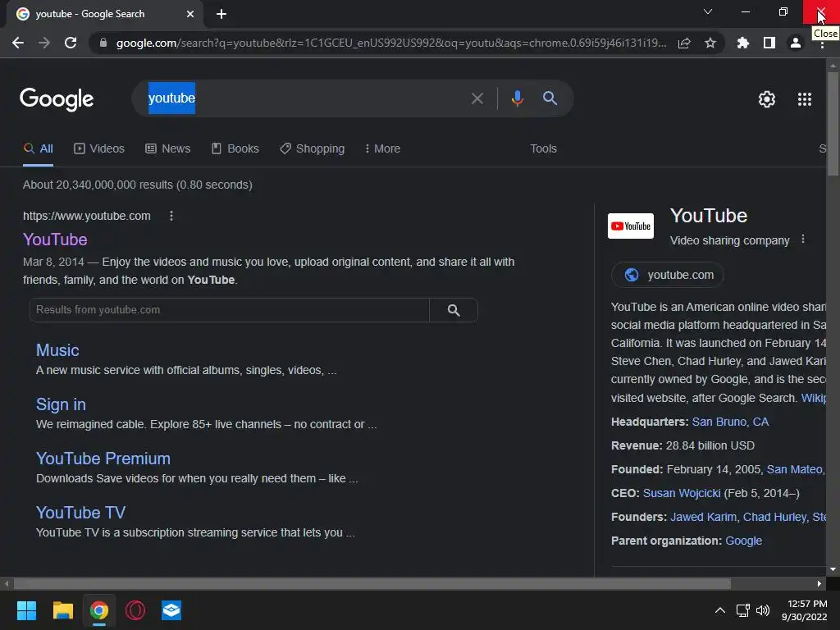Open the YouTube TV sitelink
Screen dimensions: 840x630
(x=81, y=513)
